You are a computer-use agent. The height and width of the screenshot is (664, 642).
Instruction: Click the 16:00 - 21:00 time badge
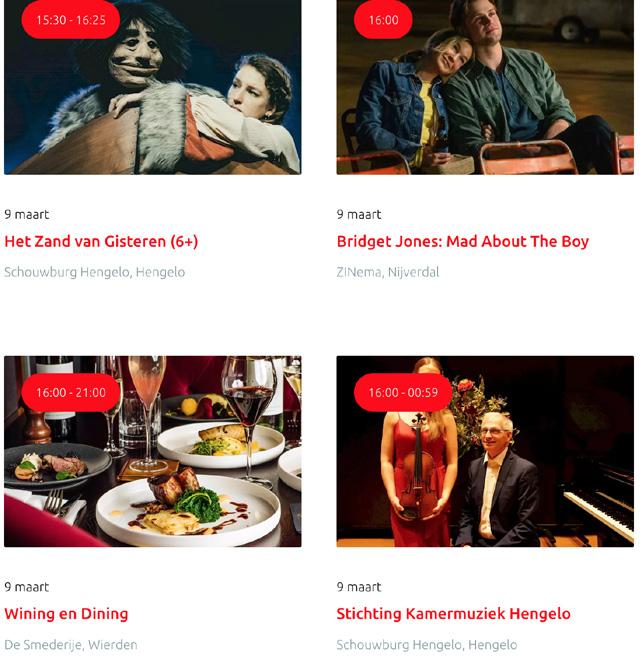[x=71, y=393]
